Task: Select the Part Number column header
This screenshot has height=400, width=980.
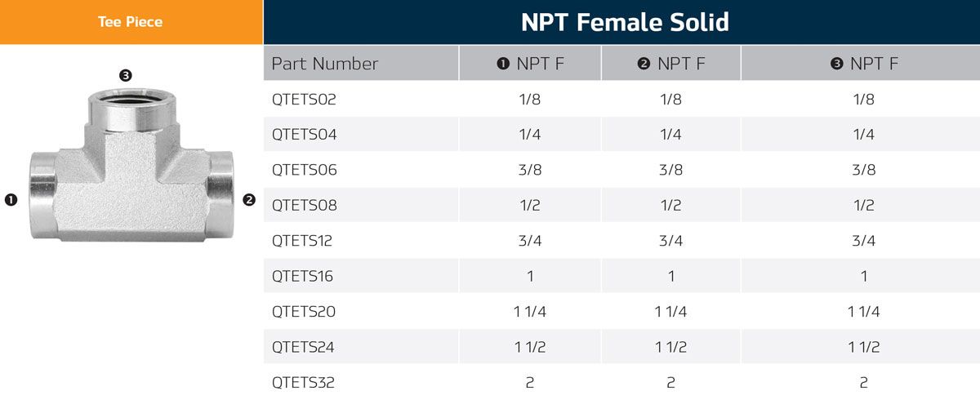Action: coord(325,64)
